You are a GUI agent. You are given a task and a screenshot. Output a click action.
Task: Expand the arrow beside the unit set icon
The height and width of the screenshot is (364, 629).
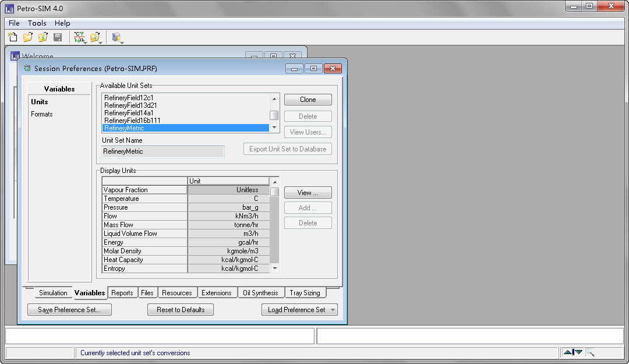tap(86, 42)
